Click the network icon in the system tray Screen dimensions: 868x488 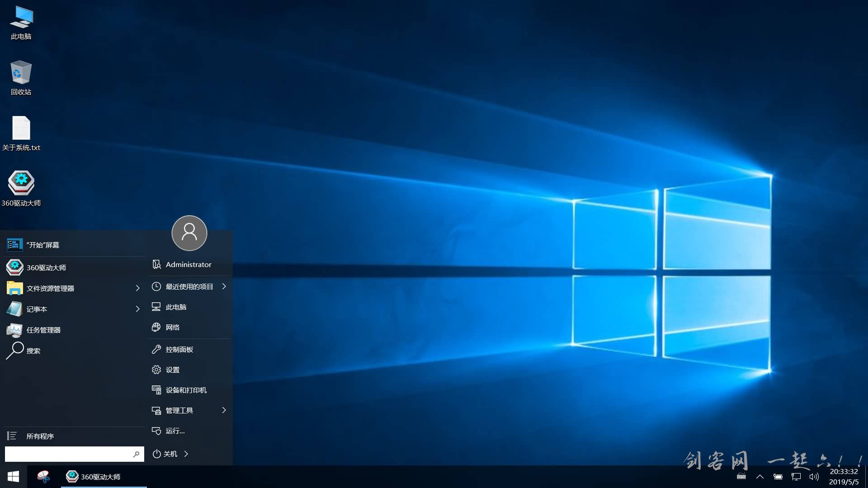(796, 477)
